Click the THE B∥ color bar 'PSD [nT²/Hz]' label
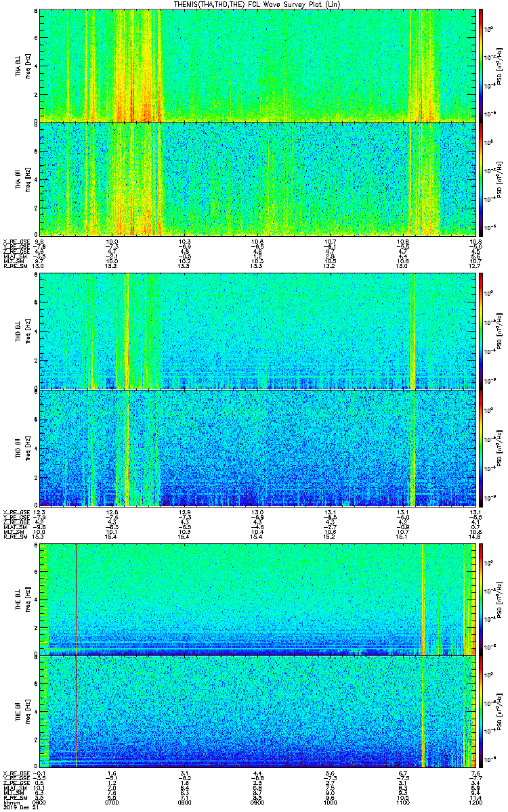This screenshot has width=508, height=812. 499,713
